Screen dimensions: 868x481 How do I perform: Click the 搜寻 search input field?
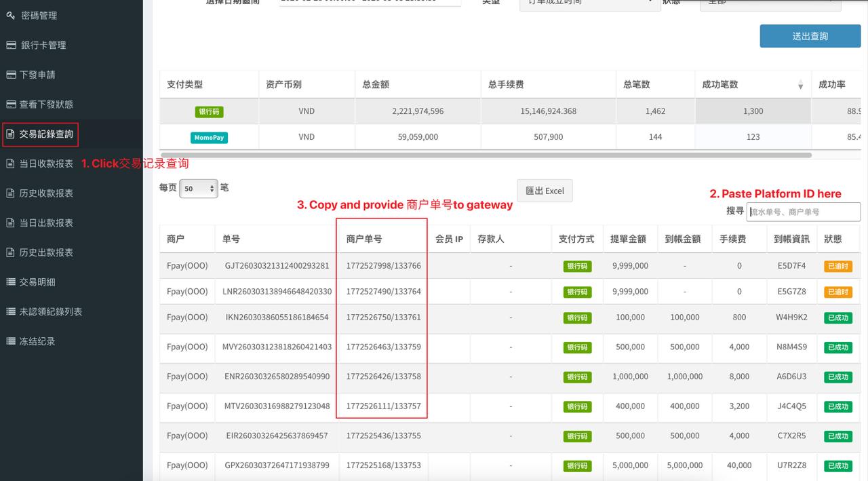point(803,212)
